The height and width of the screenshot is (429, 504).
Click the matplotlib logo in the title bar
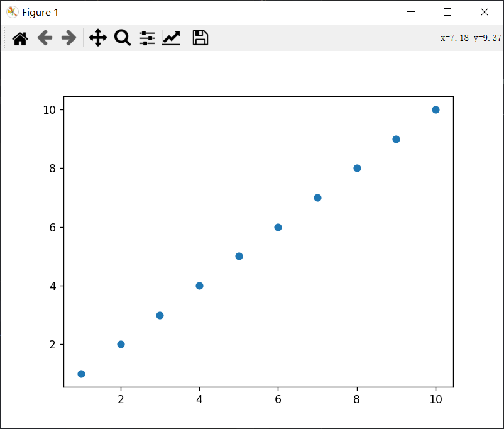point(12,12)
